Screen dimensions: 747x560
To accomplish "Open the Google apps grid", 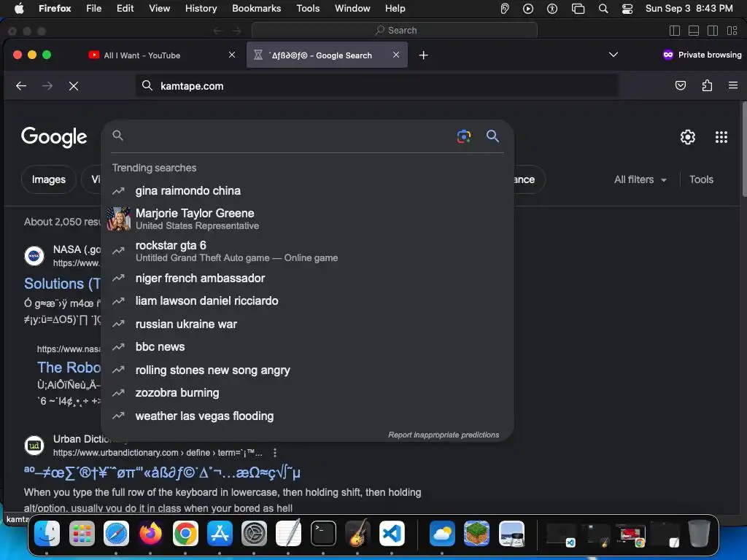I will pyautogui.click(x=721, y=137).
